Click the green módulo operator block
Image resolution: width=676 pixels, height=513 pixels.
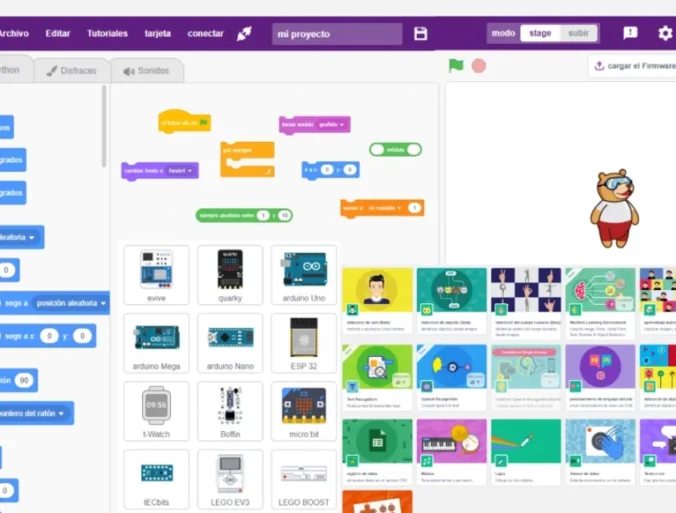tap(395, 150)
